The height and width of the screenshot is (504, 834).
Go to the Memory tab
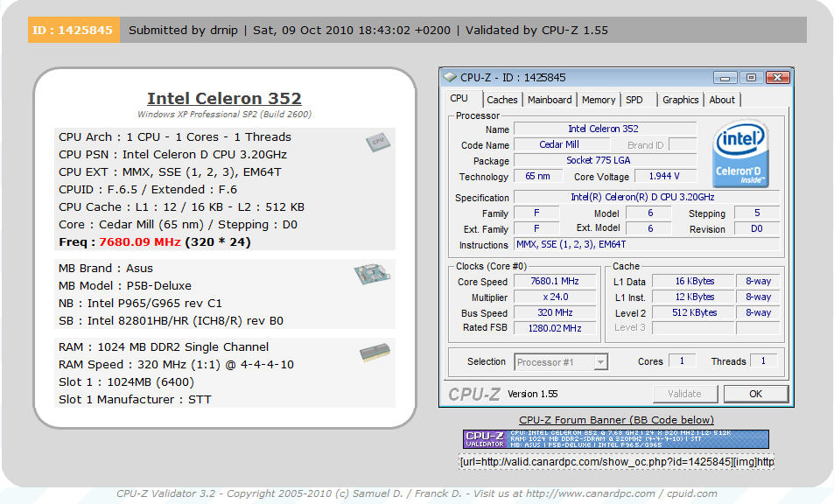point(599,100)
